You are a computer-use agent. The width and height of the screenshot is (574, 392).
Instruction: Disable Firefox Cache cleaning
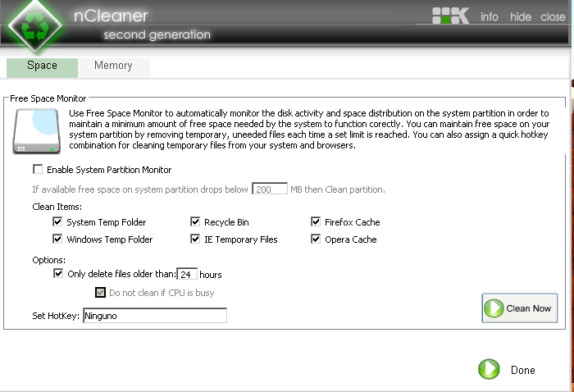316,221
